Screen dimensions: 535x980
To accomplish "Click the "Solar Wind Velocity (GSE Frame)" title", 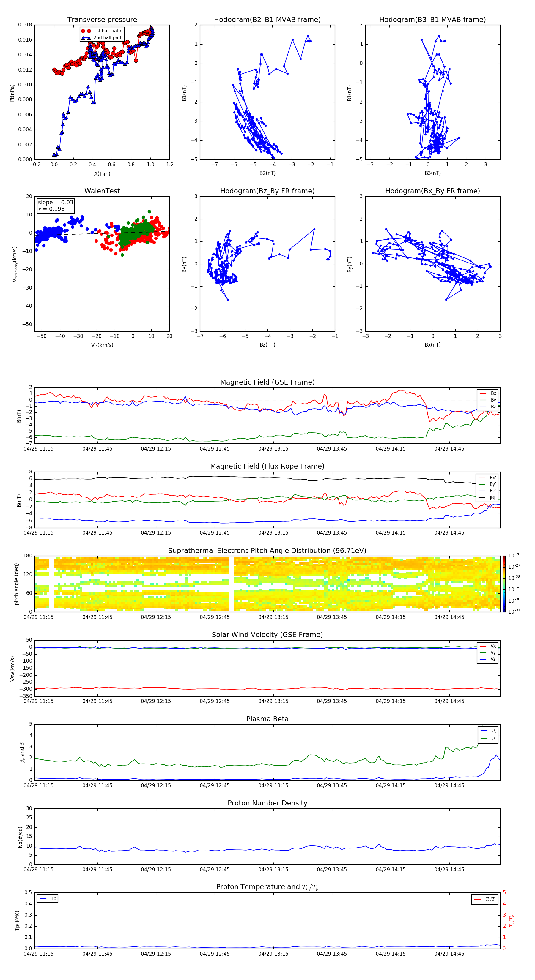I will click(x=267, y=635).
